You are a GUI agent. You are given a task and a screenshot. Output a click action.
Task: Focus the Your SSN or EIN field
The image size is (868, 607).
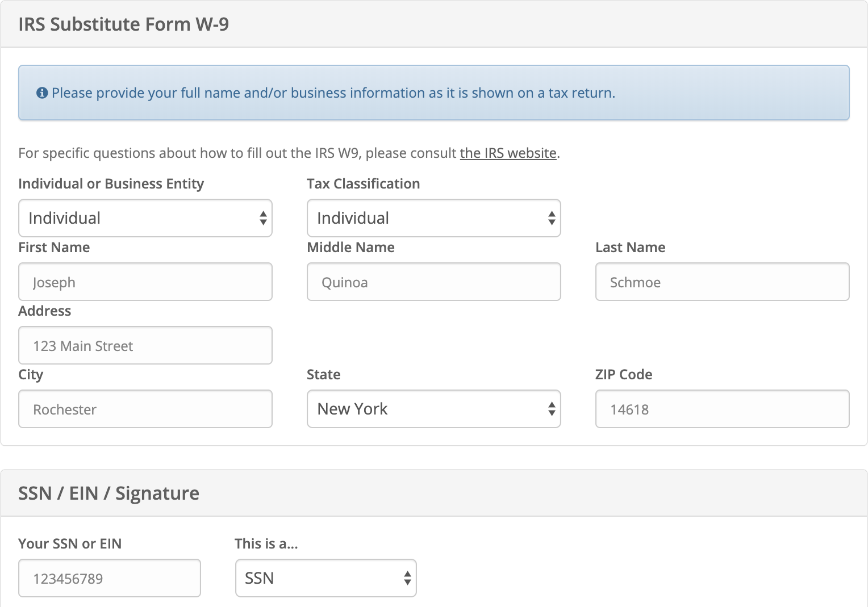click(110, 578)
